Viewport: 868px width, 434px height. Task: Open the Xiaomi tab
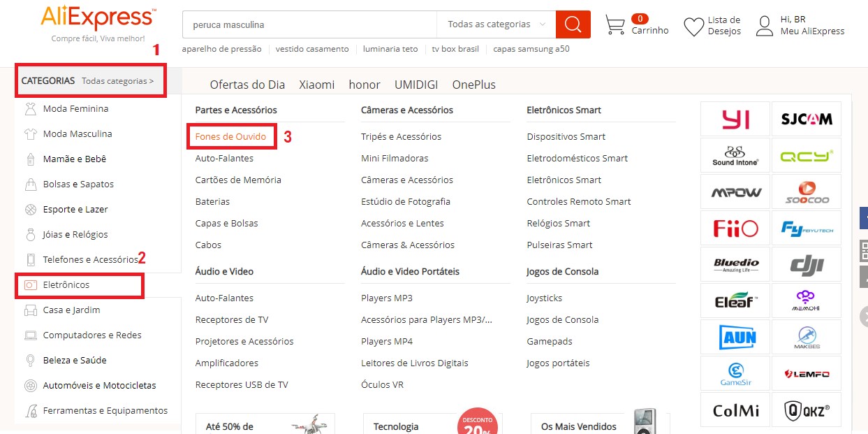pos(317,85)
